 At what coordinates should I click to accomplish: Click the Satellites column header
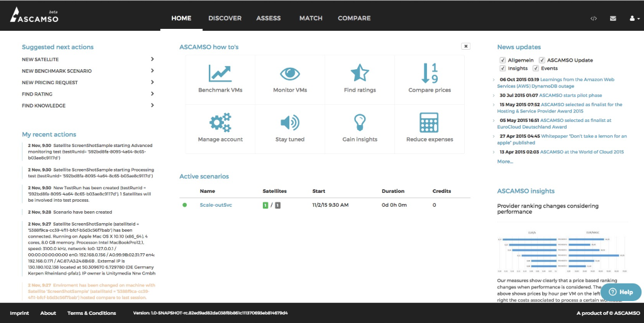pyautogui.click(x=275, y=191)
